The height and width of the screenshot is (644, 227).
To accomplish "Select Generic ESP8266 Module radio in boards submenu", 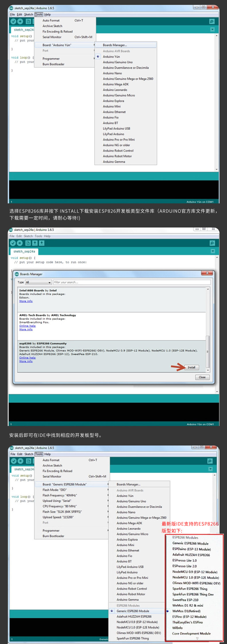I will (112, 611).
